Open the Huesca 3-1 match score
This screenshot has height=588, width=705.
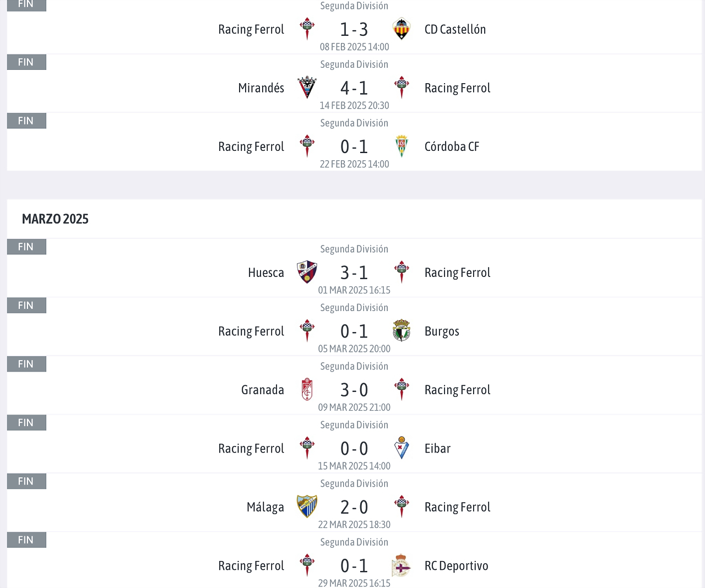click(x=354, y=273)
